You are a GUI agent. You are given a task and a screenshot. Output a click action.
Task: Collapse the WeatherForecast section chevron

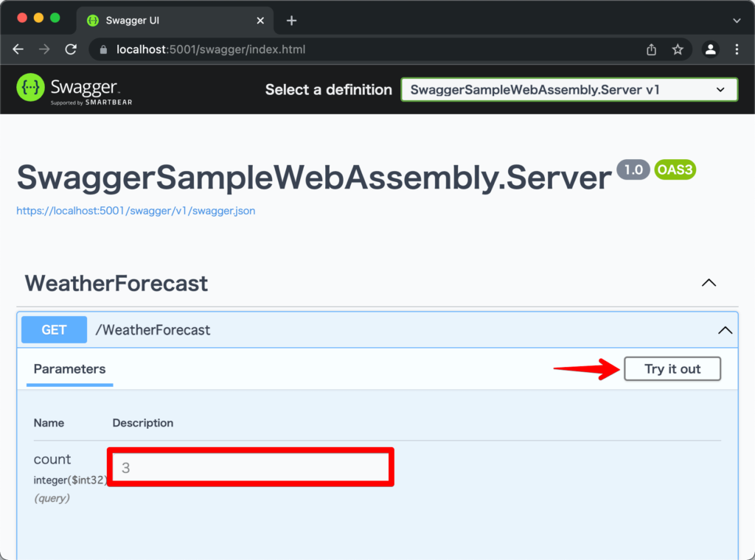709,282
